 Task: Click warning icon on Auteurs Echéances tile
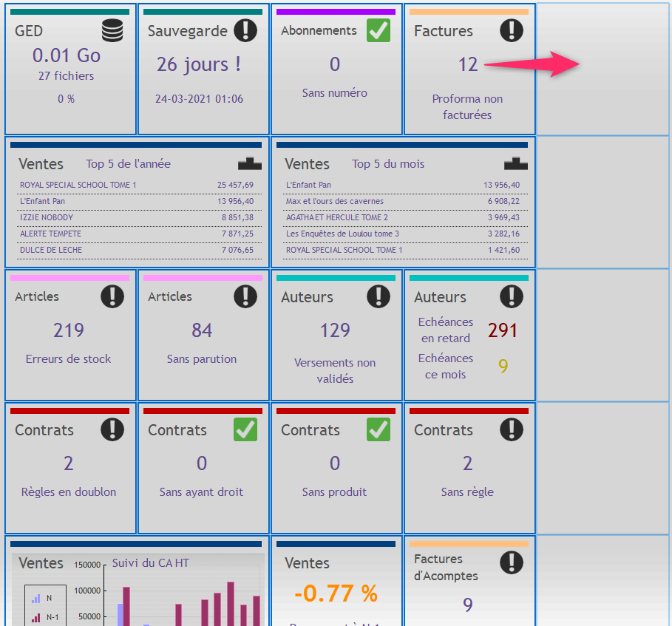(x=512, y=296)
